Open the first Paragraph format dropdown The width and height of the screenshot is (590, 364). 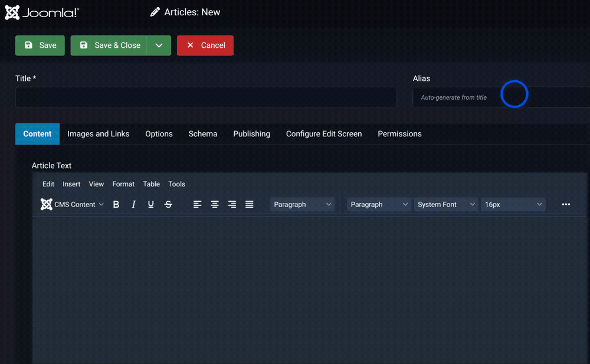[x=302, y=204]
